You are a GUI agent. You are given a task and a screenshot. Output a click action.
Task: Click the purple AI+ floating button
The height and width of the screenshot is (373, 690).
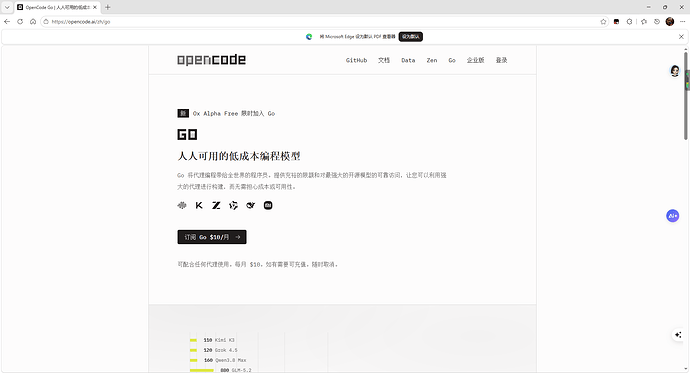pos(672,216)
